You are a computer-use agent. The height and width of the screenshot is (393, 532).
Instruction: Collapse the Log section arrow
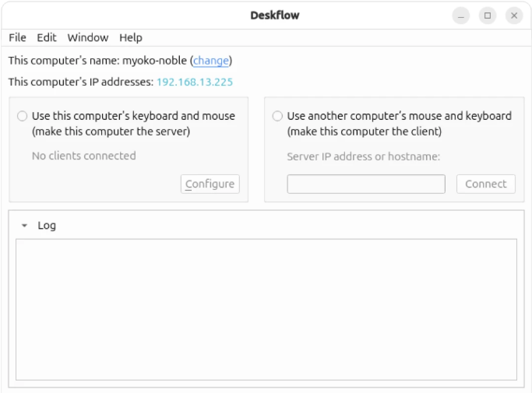click(24, 225)
